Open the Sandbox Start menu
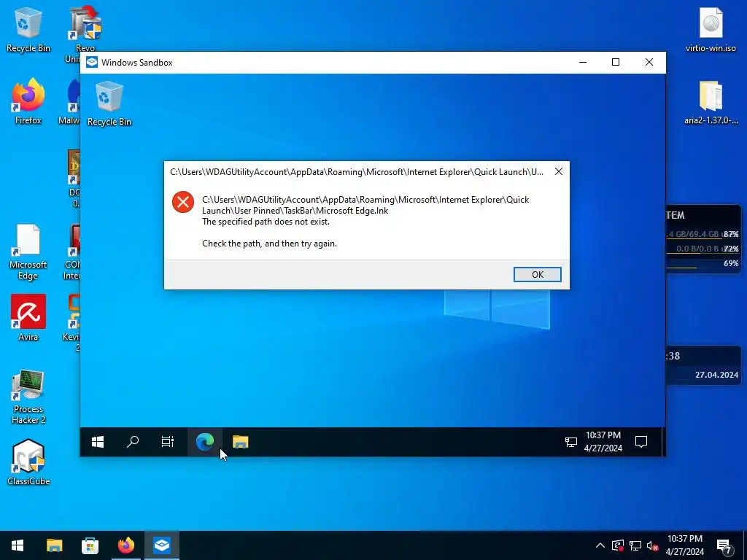Screen dimensions: 747x560 tap(98, 442)
